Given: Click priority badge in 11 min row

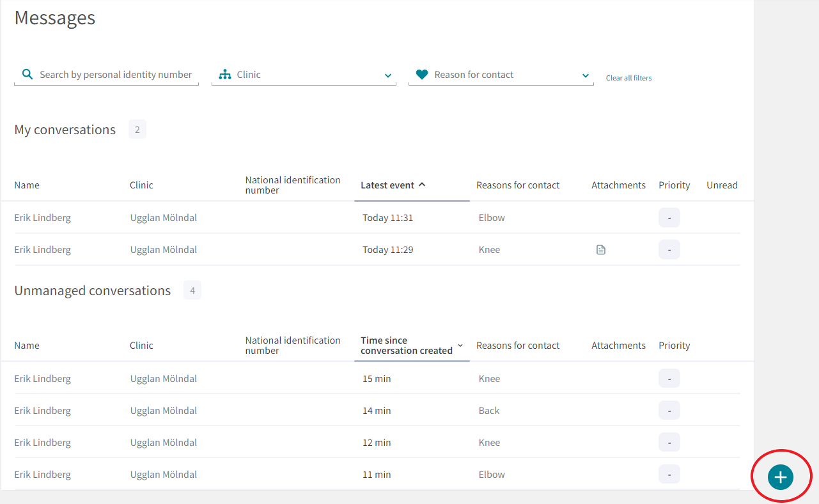Looking at the screenshot, I should [669, 475].
